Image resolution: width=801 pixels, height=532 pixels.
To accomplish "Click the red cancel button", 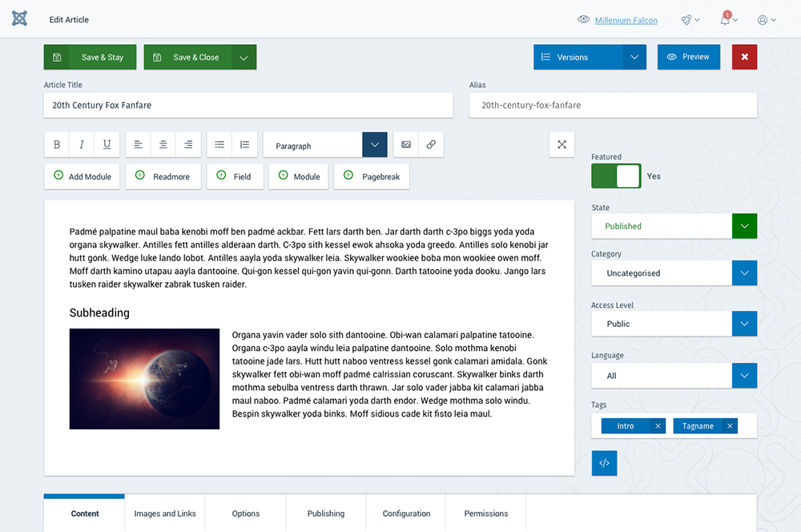I will 745,57.
